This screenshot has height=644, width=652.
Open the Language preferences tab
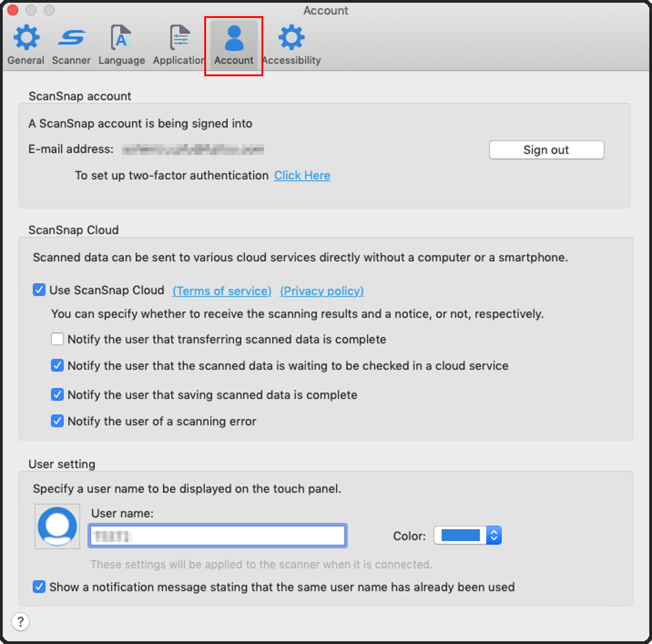pos(122,44)
